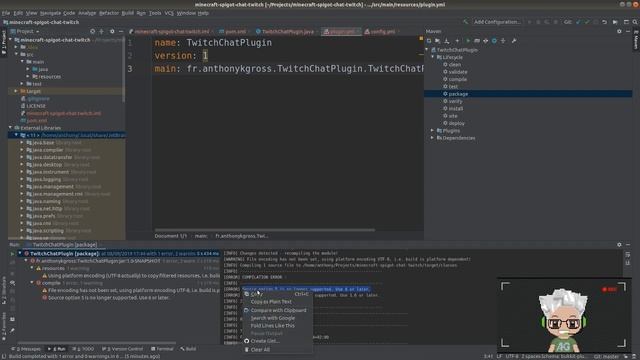Collapse minecraft-spigot-chat-twitch root node

pyautogui.click(x=11, y=40)
